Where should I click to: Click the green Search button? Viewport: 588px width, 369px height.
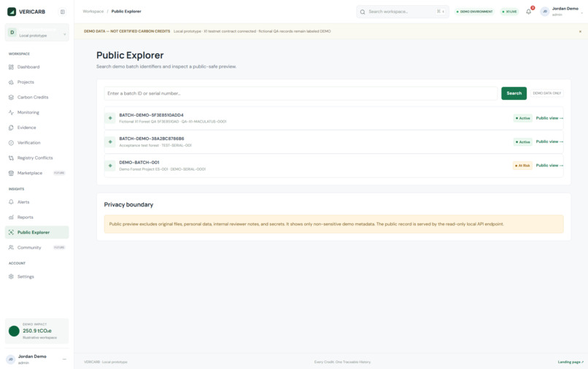click(514, 93)
